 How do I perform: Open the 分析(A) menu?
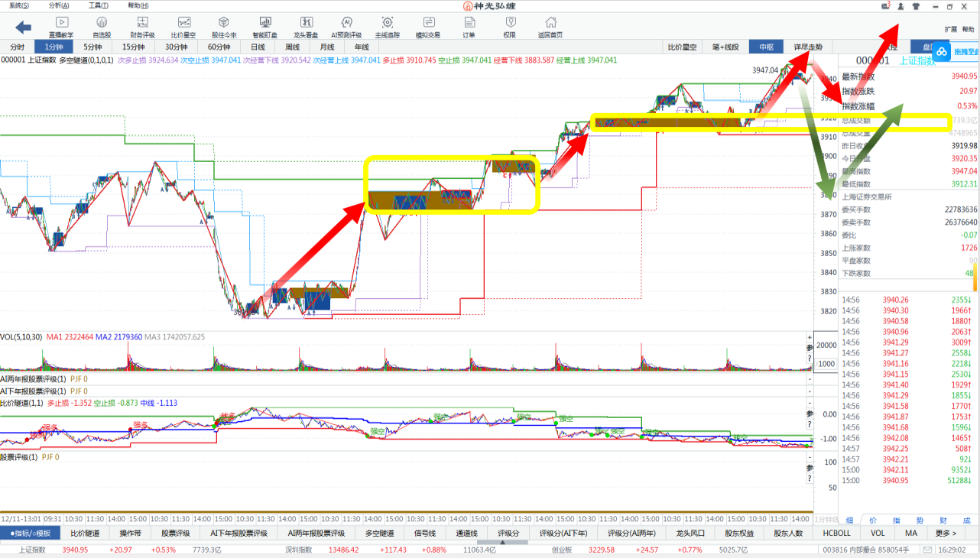click(59, 5)
